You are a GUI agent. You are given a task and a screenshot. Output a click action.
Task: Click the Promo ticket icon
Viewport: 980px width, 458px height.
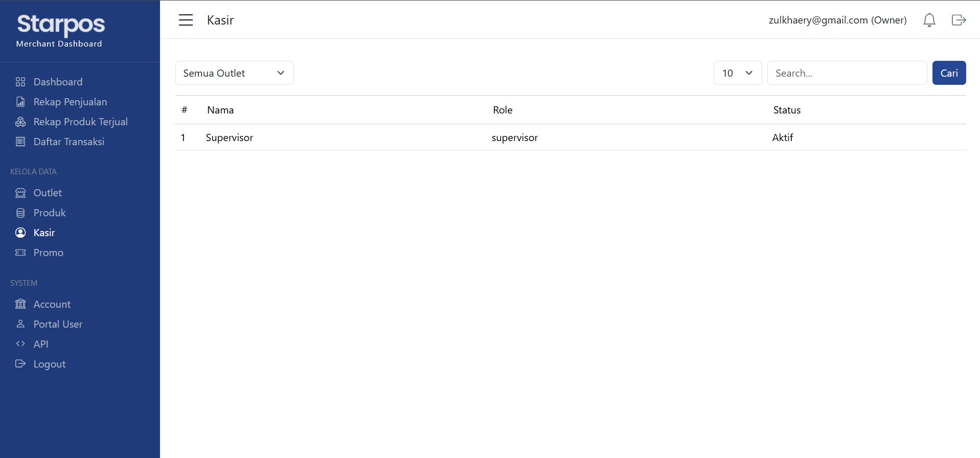click(x=20, y=253)
